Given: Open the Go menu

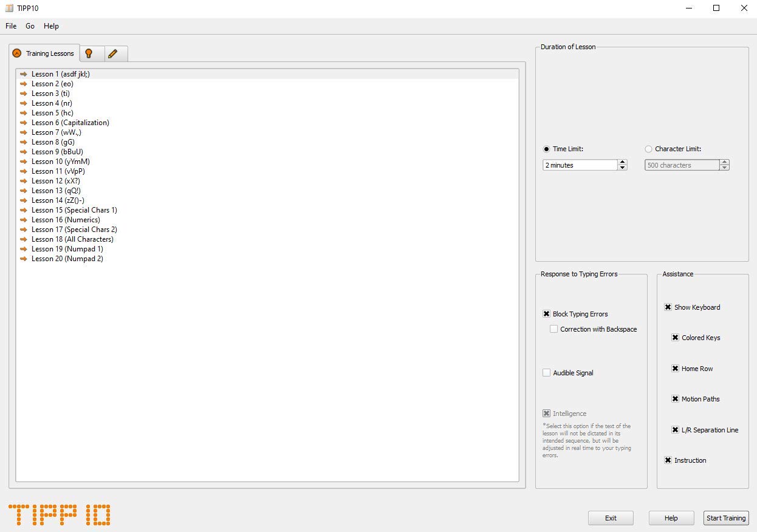Looking at the screenshot, I should click(30, 26).
